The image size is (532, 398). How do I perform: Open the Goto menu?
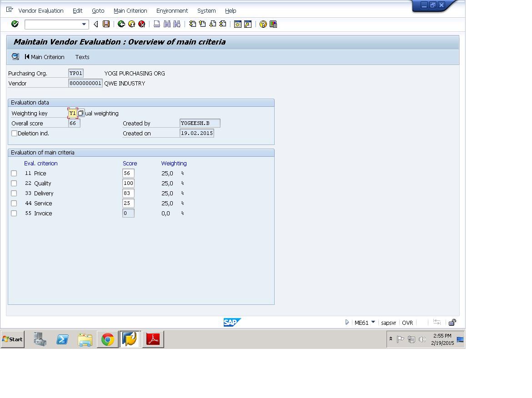[x=98, y=10]
